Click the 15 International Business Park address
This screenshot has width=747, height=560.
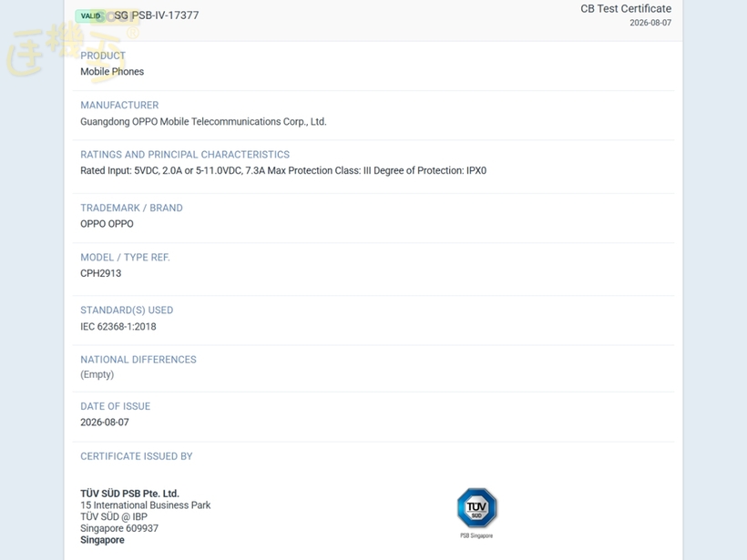click(x=146, y=505)
